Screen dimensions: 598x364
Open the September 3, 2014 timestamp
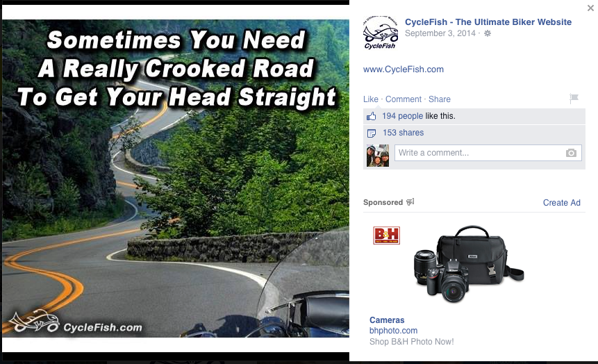440,33
